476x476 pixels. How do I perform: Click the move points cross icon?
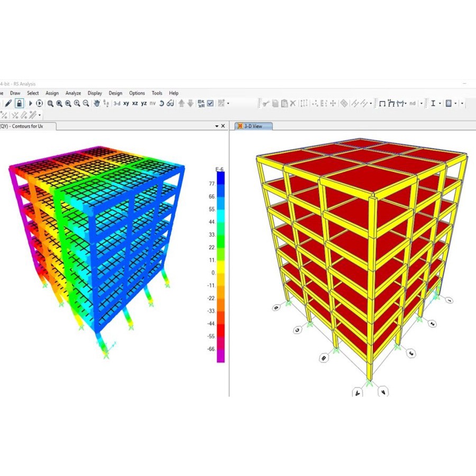(x=333, y=104)
